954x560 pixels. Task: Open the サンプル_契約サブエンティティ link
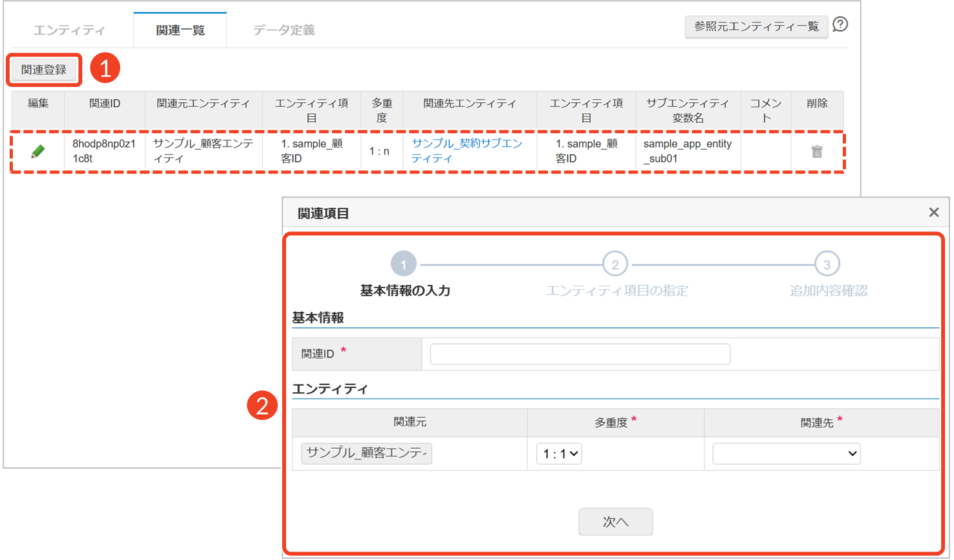point(467,151)
